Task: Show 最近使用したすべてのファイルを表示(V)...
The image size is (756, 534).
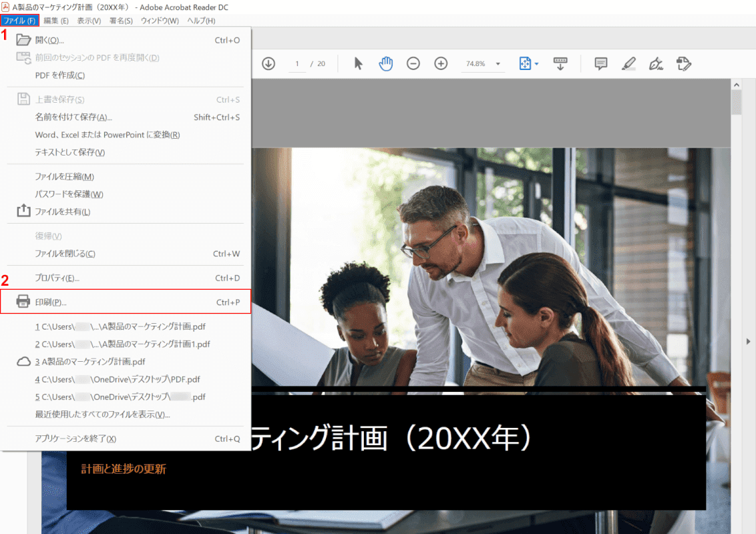Action: tap(126, 415)
